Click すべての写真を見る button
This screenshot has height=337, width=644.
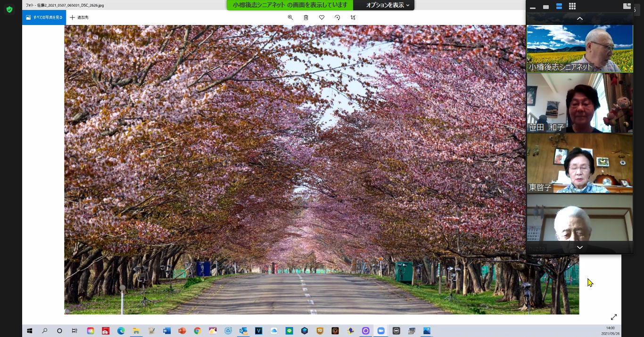point(44,17)
